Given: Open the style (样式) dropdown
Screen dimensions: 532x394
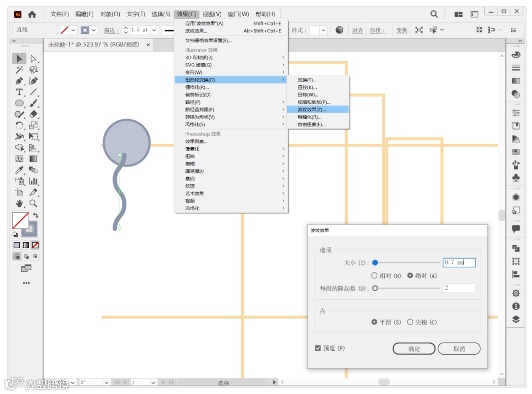Looking at the screenshot, I should pyautogui.click(x=323, y=30).
